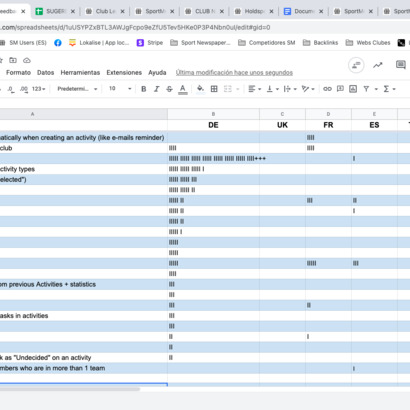Move document with folder icon
Screen dimensions: 410x410
point(13,60)
